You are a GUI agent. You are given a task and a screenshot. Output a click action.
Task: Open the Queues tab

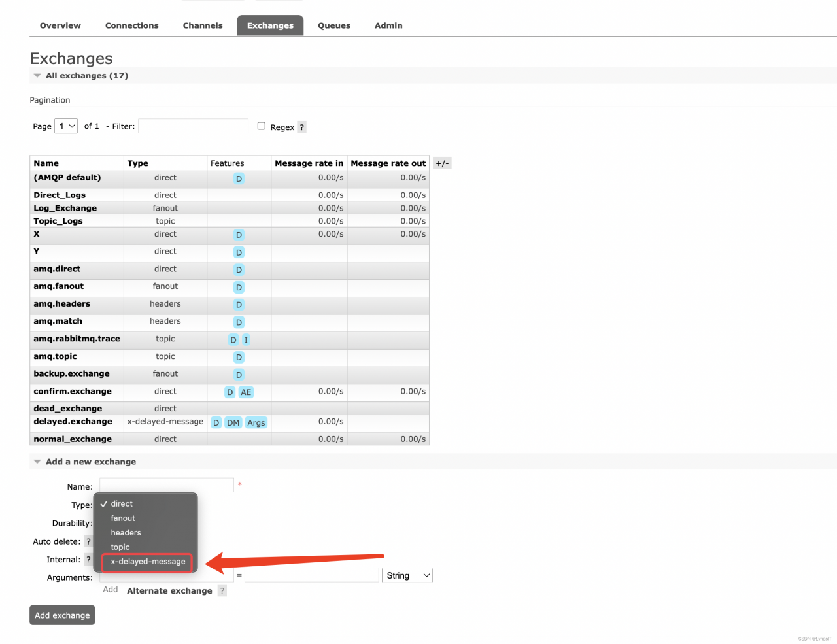click(334, 25)
